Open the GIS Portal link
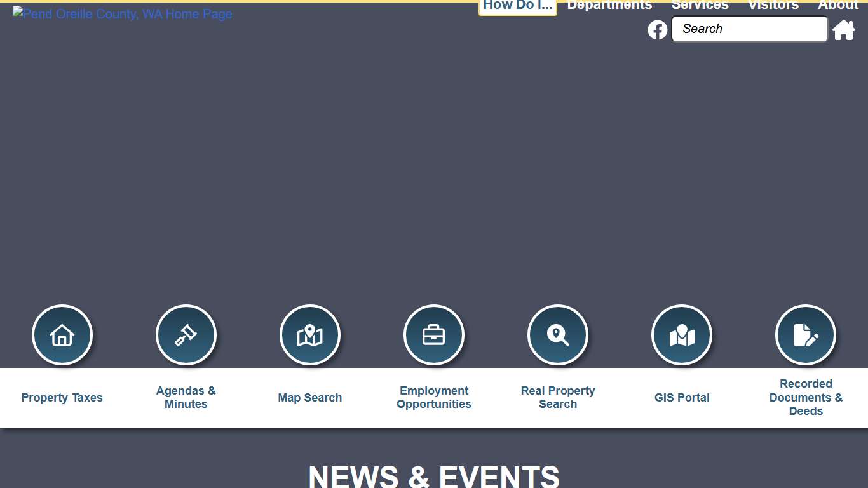This screenshot has height=488, width=868. (681, 398)
